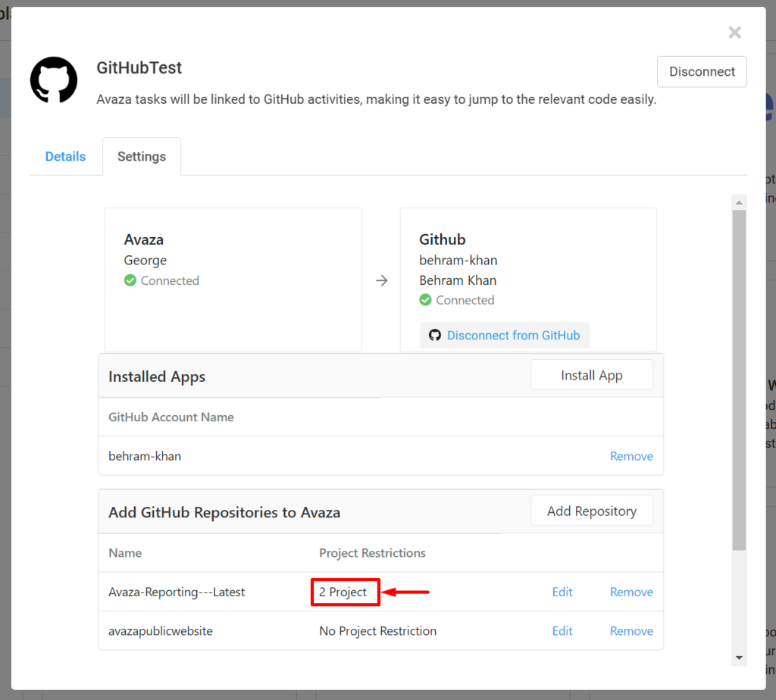Click the 'avazapublicwebsite' repository name
776x700 pixels.
tap(161, 631)
